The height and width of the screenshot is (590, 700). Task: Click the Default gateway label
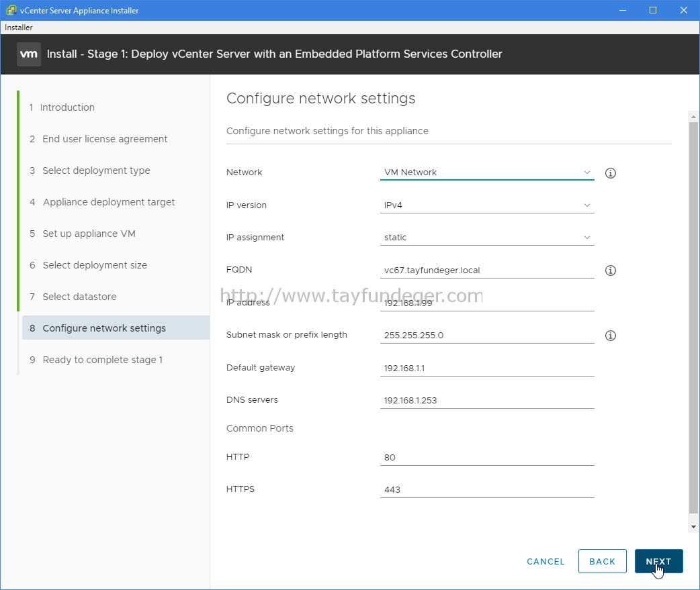tap(261, 368)
